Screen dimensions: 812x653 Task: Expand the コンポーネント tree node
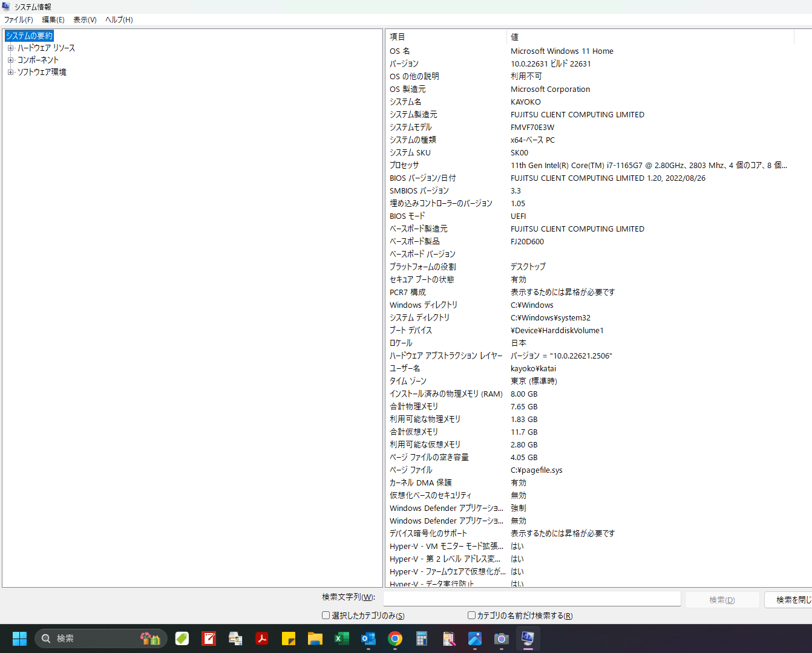10,60
